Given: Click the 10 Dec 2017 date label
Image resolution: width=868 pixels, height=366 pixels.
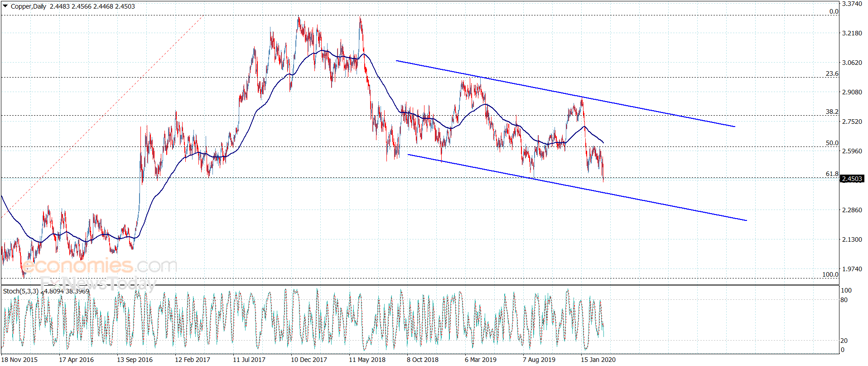Looking at the screenshot, I should point(309,360).
